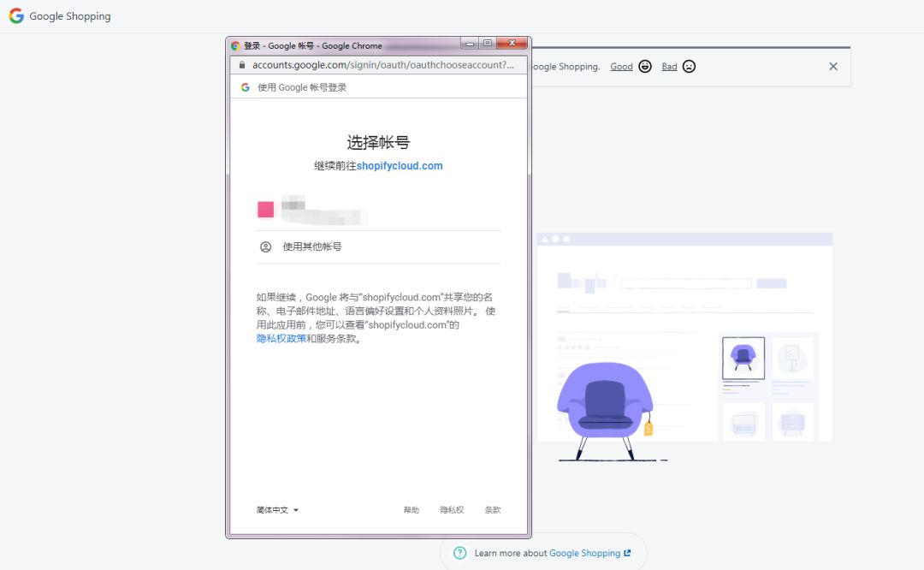
Task: Dismiss the feedback banner with X
Action: 833,67
